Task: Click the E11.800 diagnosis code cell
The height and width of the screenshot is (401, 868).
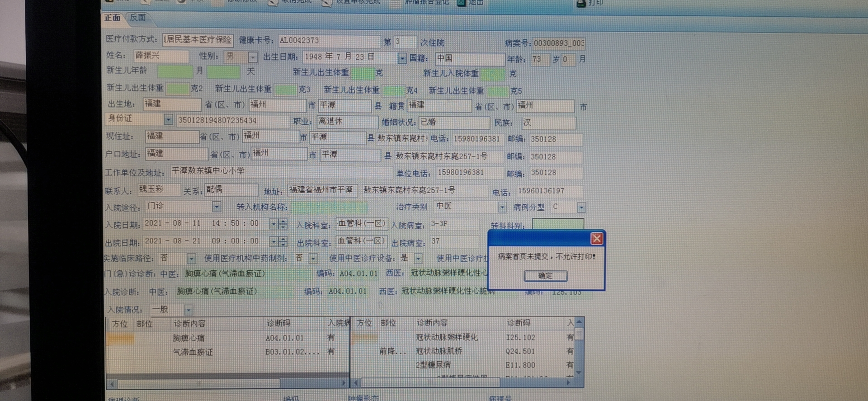Action: (520, 365)
